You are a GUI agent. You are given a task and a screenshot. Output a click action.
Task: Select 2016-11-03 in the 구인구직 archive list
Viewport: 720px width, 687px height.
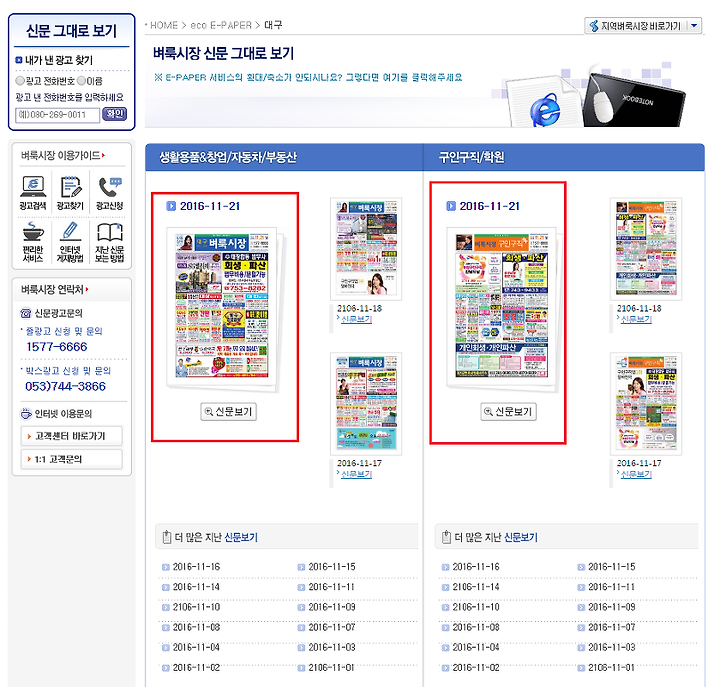(x=612, y=648)
